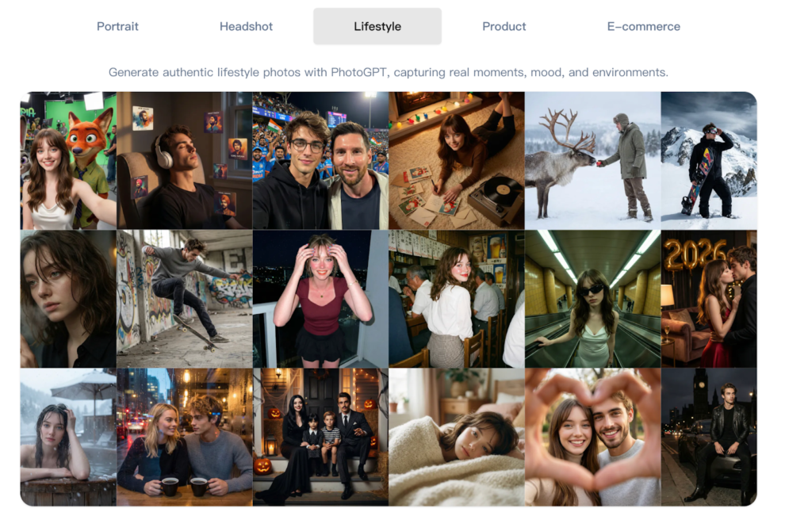The image size is (812, 512).
Task: Click the Halloween family with pumpkins photo
Action: click(320, 437)
